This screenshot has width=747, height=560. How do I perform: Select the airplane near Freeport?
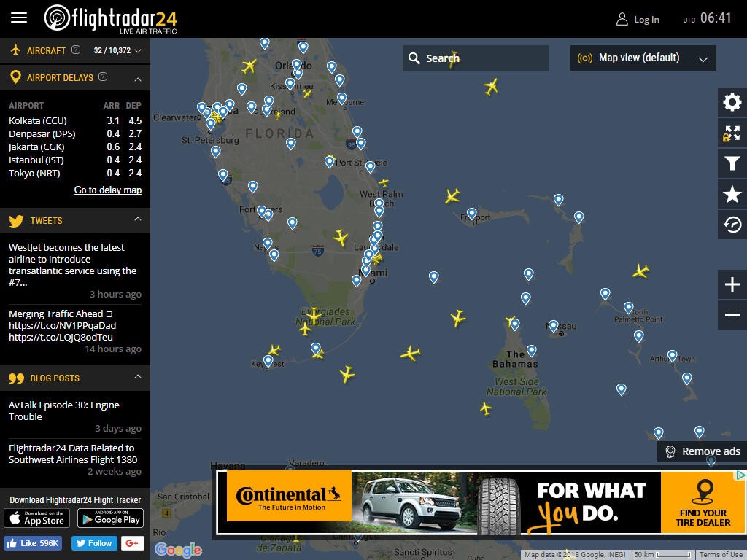click(x=452, y=195)
